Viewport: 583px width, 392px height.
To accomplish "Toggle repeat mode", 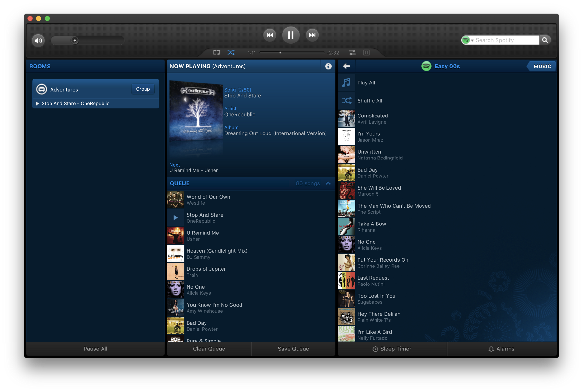I will [217, 52].
